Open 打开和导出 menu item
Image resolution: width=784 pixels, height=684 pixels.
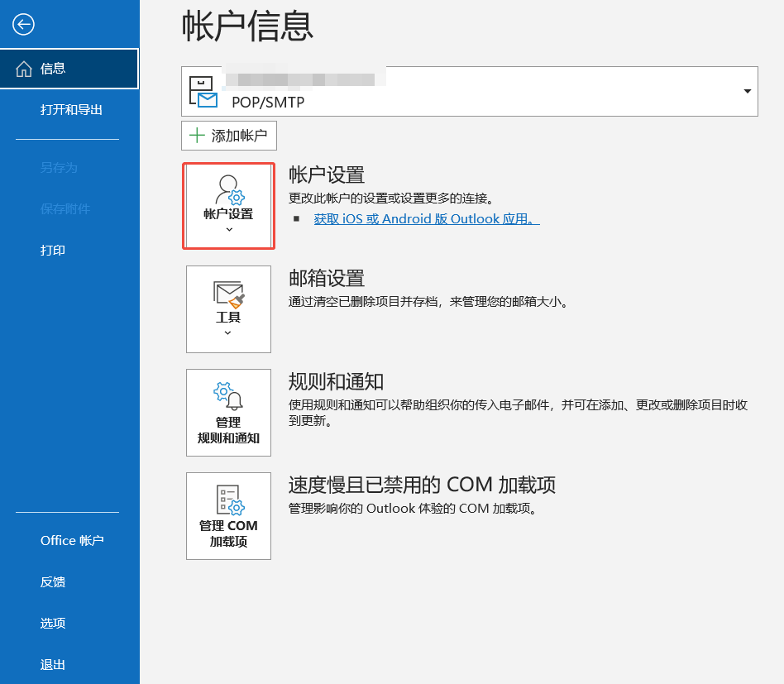pos(71,109)
